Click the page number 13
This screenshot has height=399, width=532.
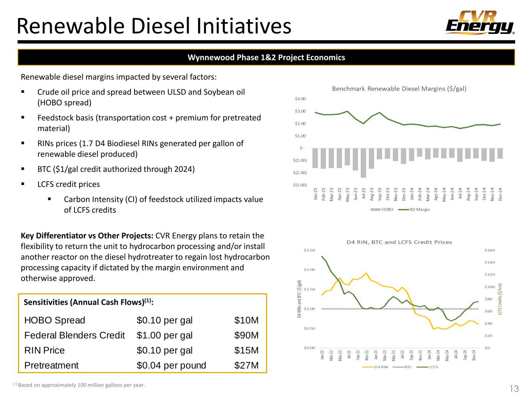click(514, 388)
